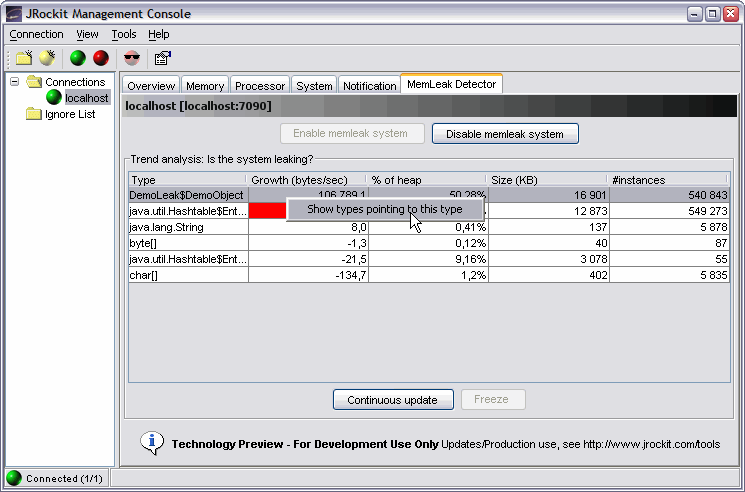The width and height of the screenshot is (745, 492).
Task: Switch to the Processor tab
Action: coord(260,85)
